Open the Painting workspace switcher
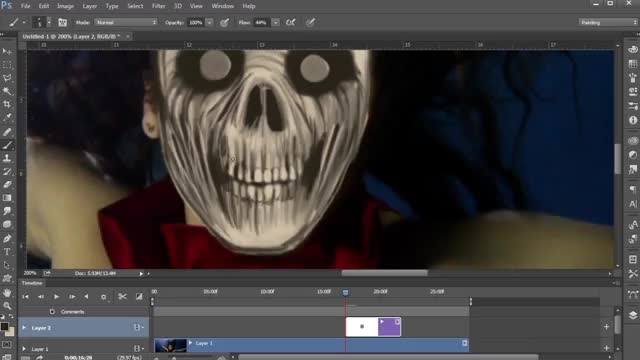Screen dimensions: 640x360 point(608,22)
